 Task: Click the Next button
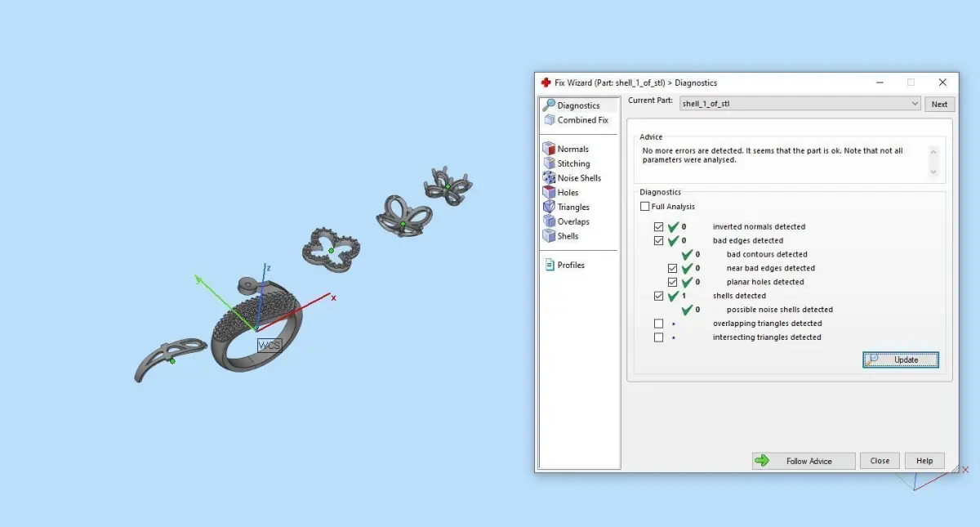point(939,104)
